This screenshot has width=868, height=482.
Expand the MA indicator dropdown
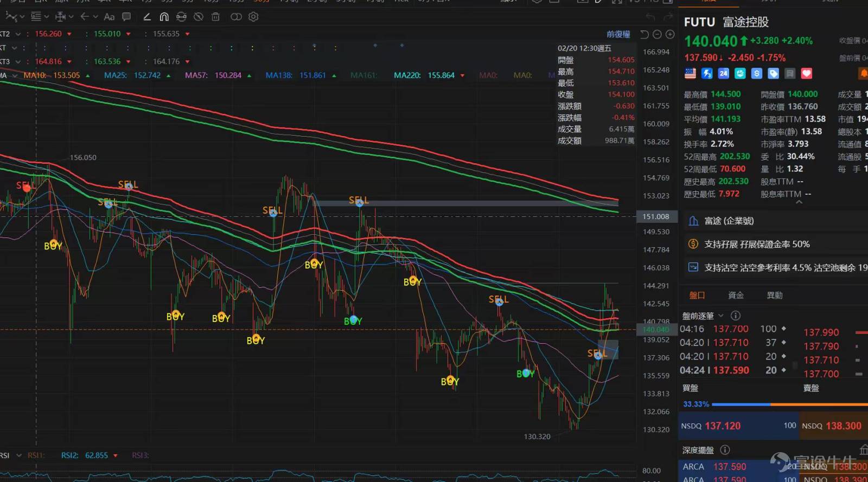15,75
